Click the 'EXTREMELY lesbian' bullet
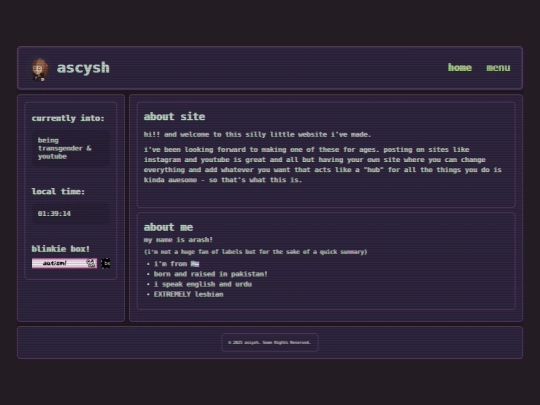Screen dimensions: 540x405 pyautogui.click(x=188, y=294)
